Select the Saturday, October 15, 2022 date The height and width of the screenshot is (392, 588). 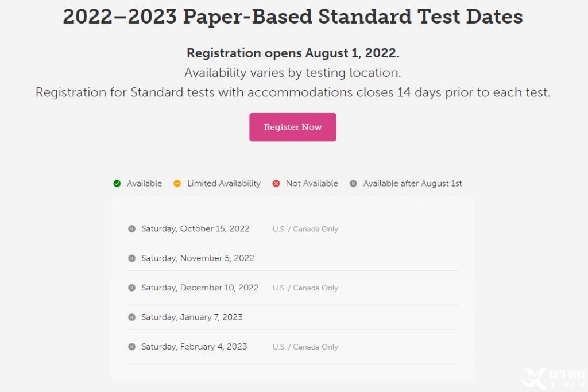(x=195, y=228)
